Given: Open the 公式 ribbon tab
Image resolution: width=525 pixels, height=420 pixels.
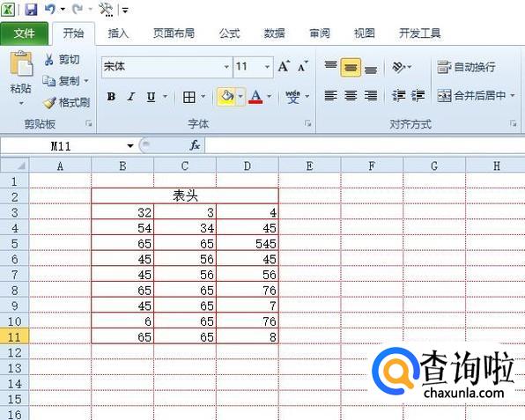Looking at the screenshot, I should (229, 33).
